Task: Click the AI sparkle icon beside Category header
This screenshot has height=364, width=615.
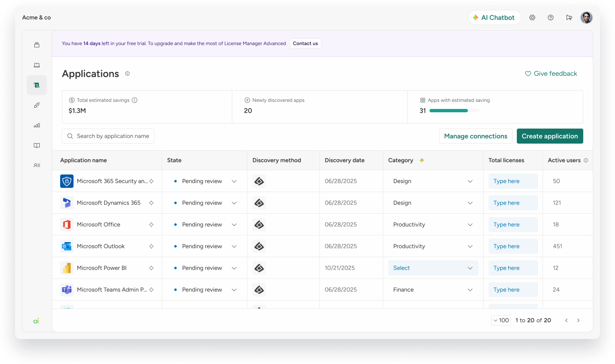Action: (x=422, y=160)
